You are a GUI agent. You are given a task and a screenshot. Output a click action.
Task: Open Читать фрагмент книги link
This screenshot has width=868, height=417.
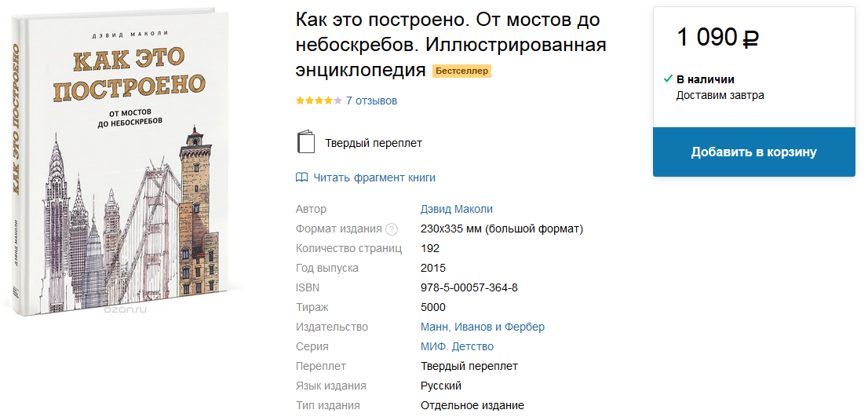click(x=374, y=177)
